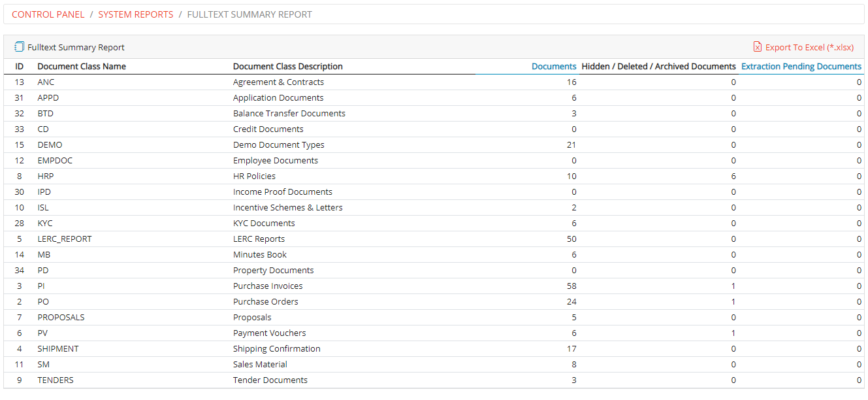Click document count 24 for Purchase Orders

click(x=571, y=302)
